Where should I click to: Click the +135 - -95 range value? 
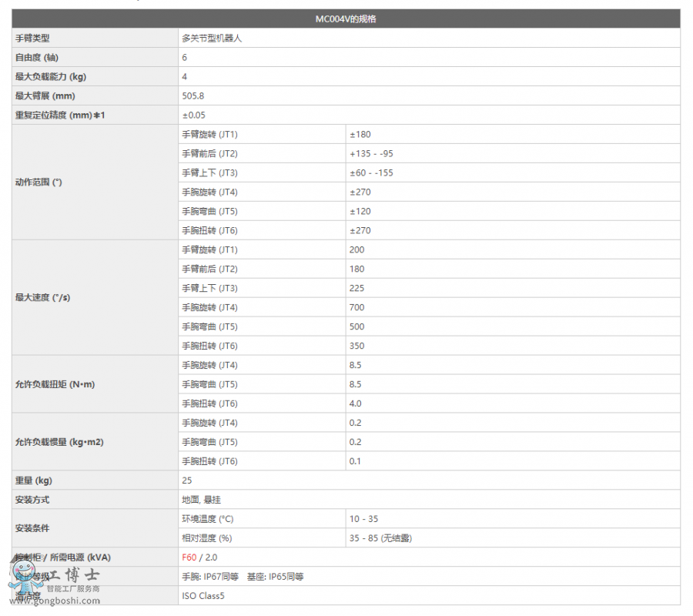point(371,153)
